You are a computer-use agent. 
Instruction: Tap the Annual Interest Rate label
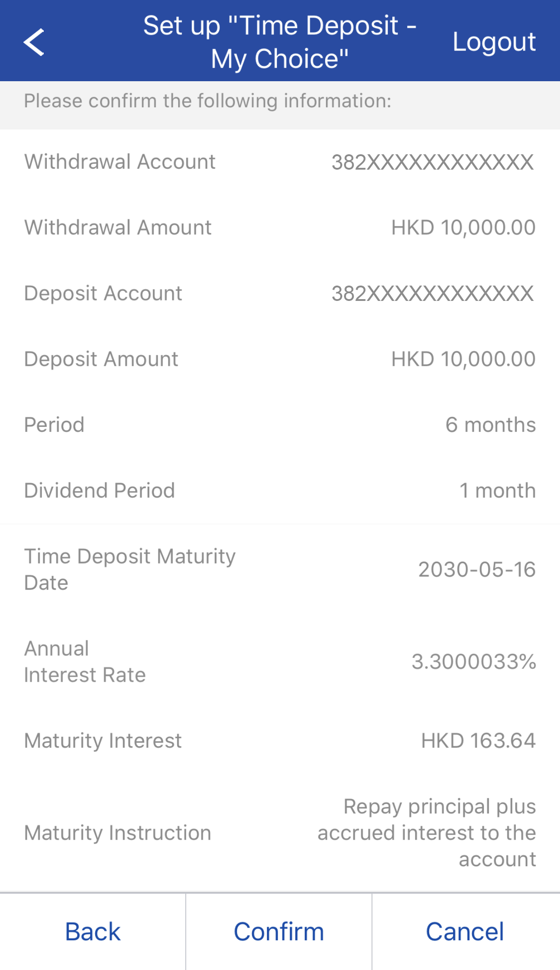85,662
